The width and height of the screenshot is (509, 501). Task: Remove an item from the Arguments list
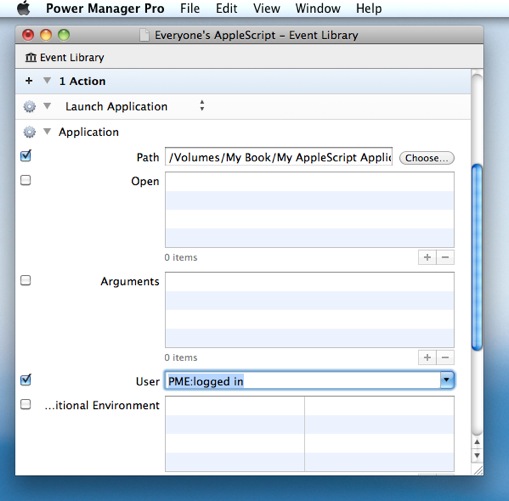tap(445, 357)
